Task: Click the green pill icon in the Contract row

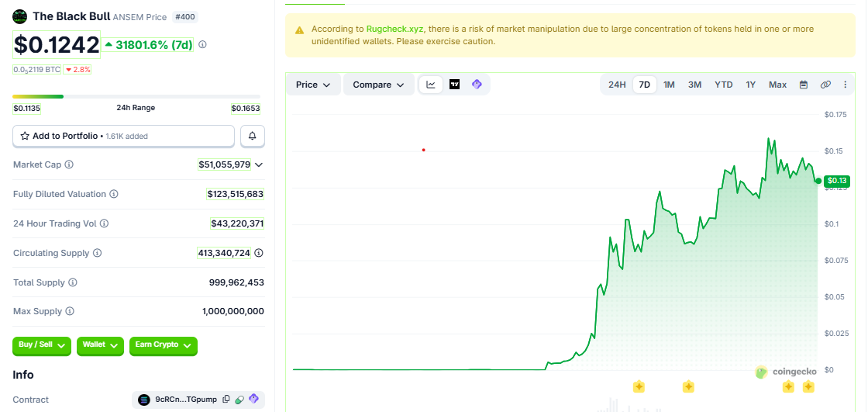Action: [x=239, y=399]
